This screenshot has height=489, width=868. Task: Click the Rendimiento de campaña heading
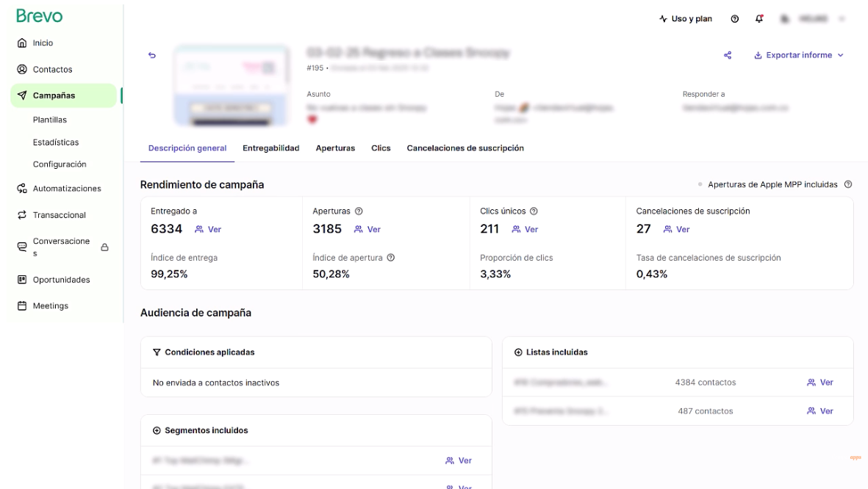tap(202, 185)
